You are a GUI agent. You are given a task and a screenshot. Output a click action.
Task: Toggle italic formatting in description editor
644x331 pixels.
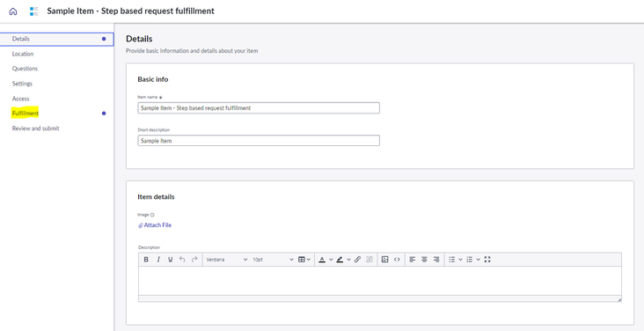point(158,260)
